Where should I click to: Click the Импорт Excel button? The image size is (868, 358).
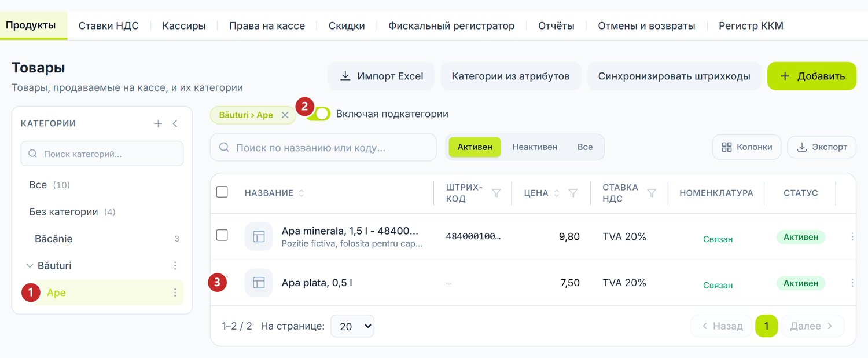[x=381, y=76]
